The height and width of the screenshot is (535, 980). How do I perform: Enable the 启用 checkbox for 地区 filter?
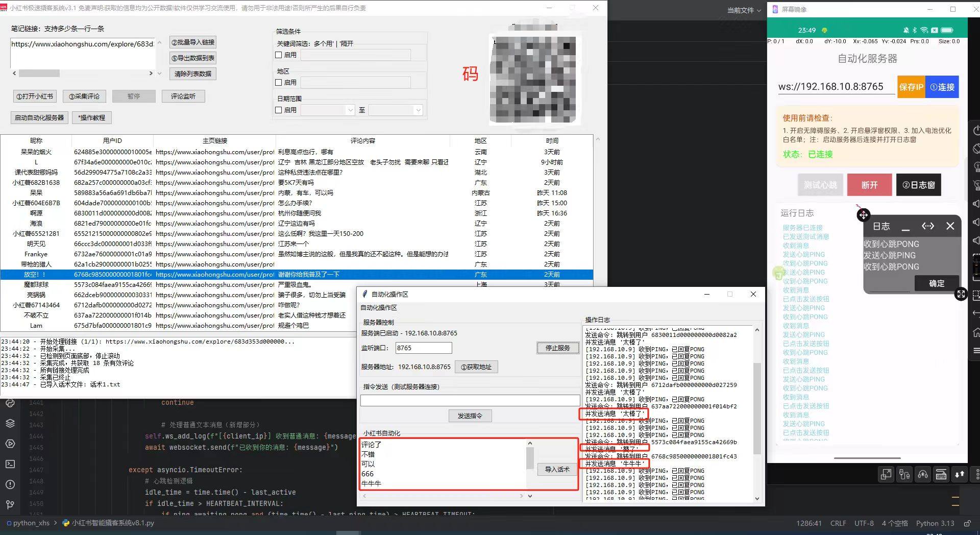pyautogui.click(x=279, y=82)
